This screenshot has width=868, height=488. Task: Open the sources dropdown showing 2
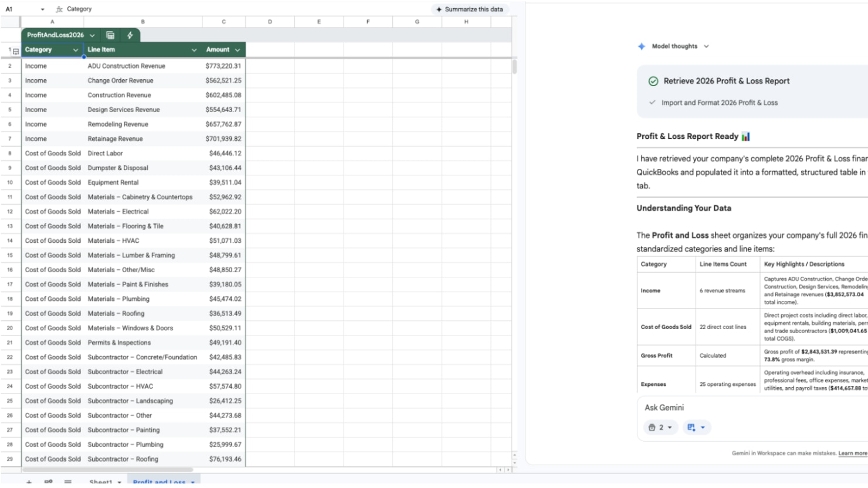[x=660, y=428]
